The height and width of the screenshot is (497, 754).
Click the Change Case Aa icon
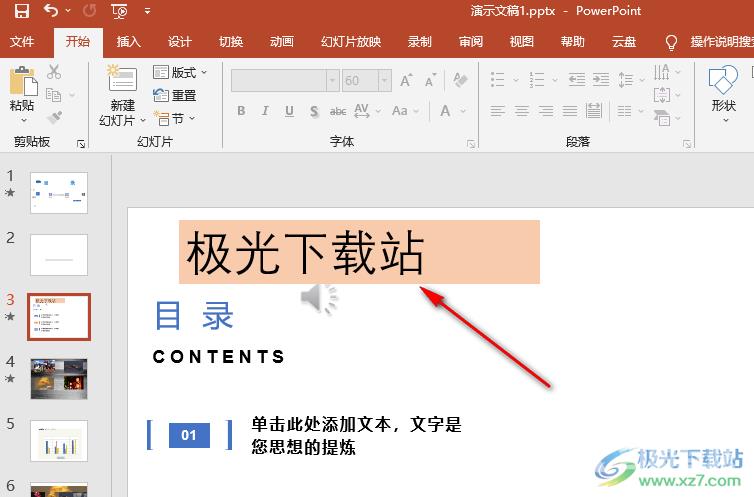click(400, 111)
